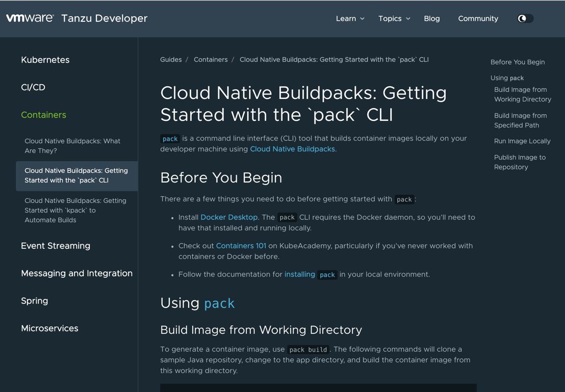Select Event Streaming in the sidebar
565x392 pixels.
56,246
